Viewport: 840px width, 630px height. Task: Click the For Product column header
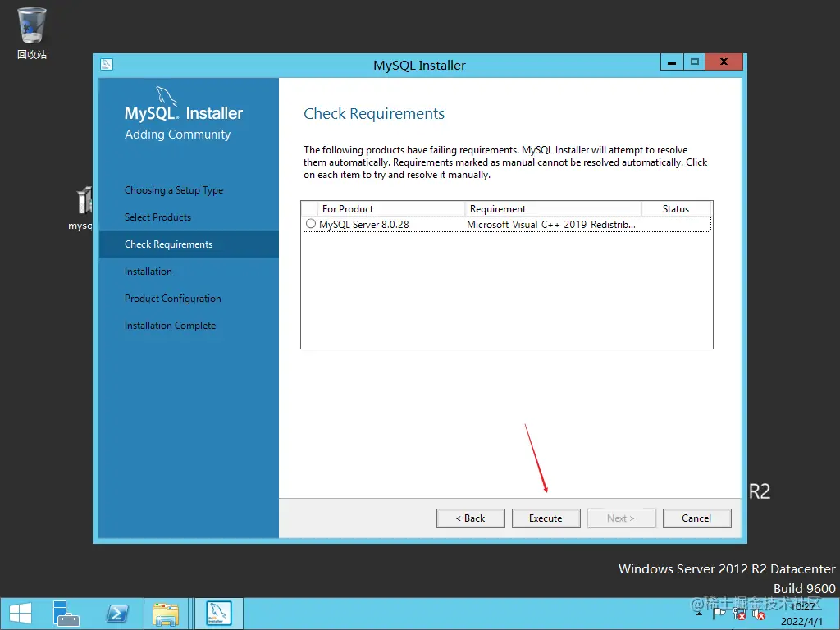(390, 208)
